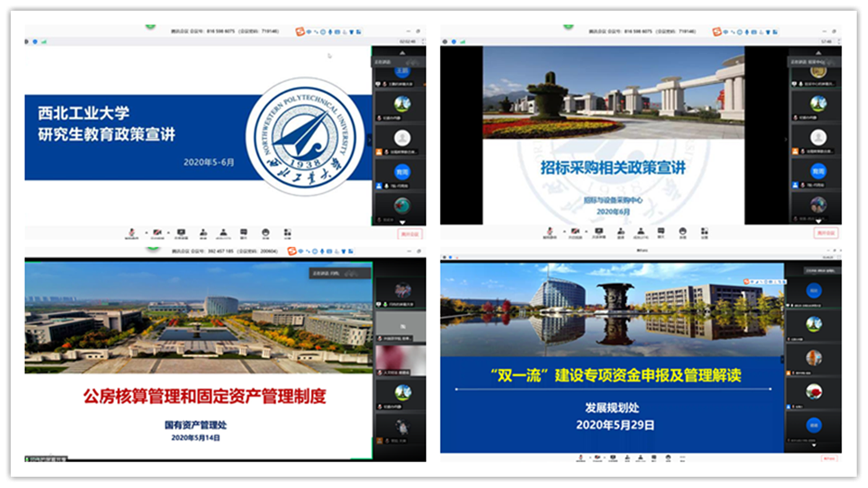Image resolution: width=868 pixels, height=488 pixels.
Task: Leave the 研究生教育政策宣讲 meeting
Action: pyautogui.click(x=409, y=233)
